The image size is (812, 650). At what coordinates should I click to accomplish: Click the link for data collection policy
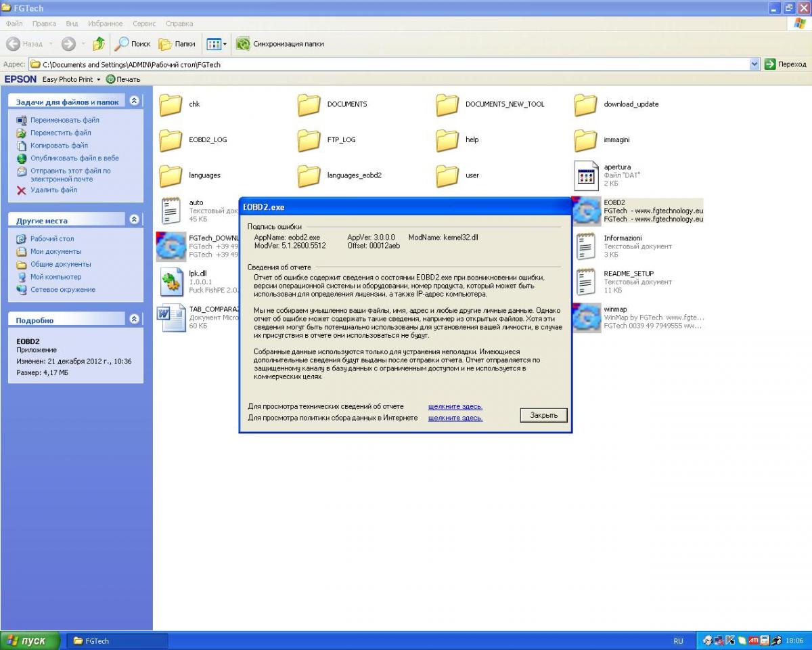[x=455, y=418]
